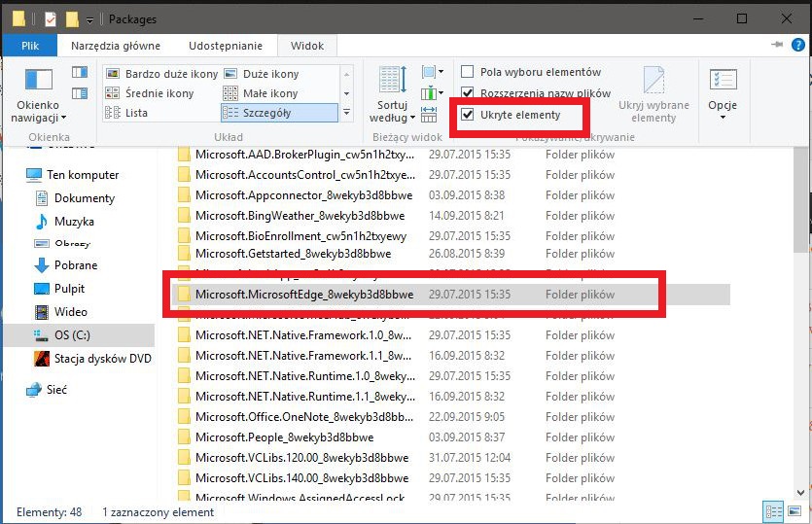The width and height of the screenshot is (812, 524).
Task: Open Pulpit in navigation pane
Action: pyautogui.click(x=69, y=289)
